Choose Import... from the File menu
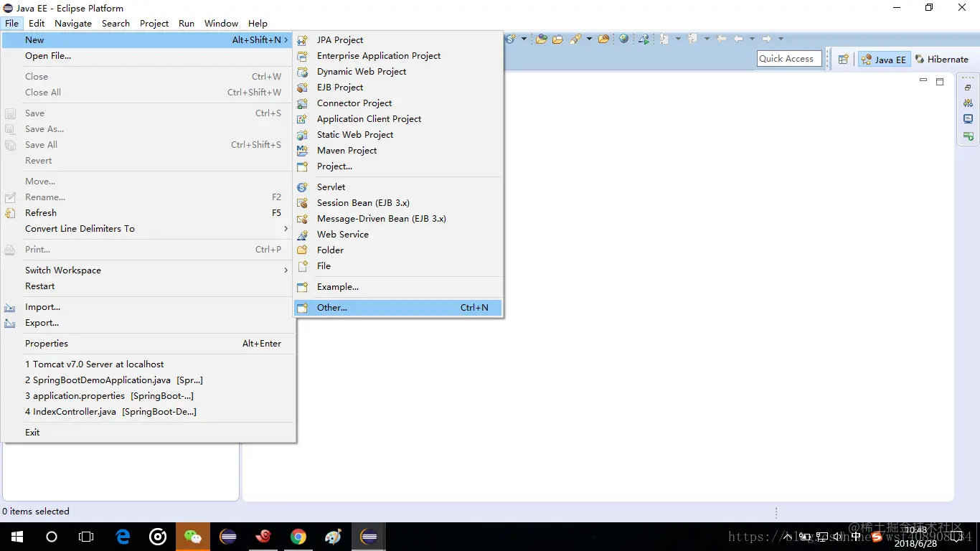The image size is (980, 551). pyautogui.click(x=148, y=307)
